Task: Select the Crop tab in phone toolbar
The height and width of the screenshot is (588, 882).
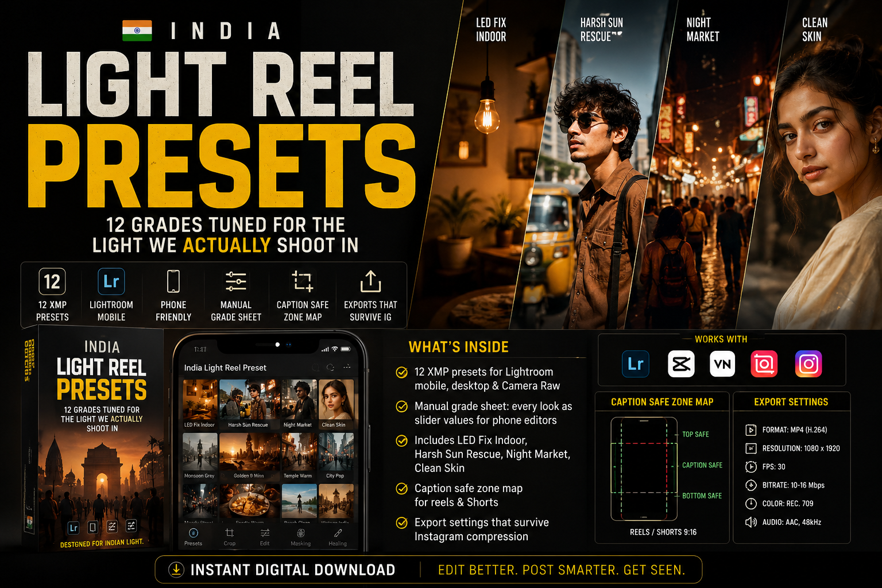Action: (x=230, y=537)
